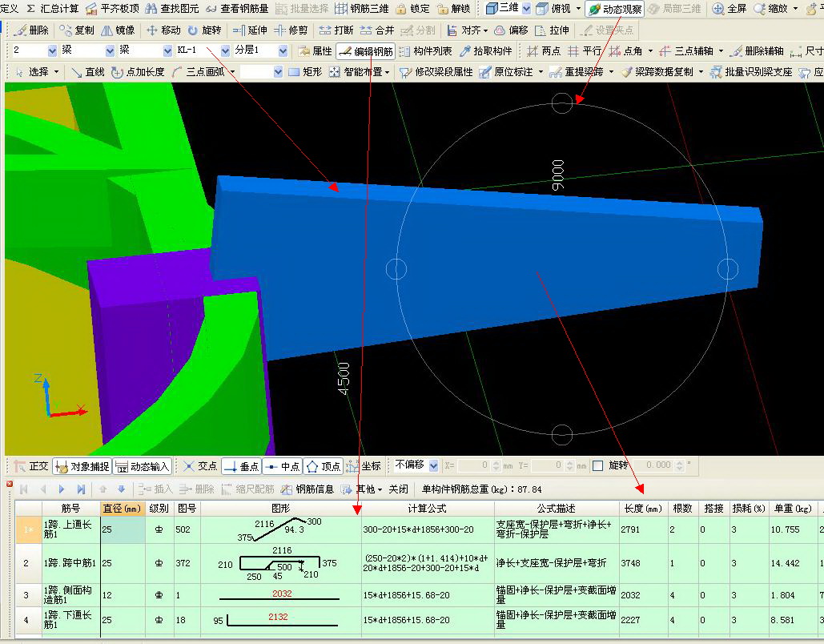
Task: Toggle 顶点 vertex snap
Action: click(323, 466)
